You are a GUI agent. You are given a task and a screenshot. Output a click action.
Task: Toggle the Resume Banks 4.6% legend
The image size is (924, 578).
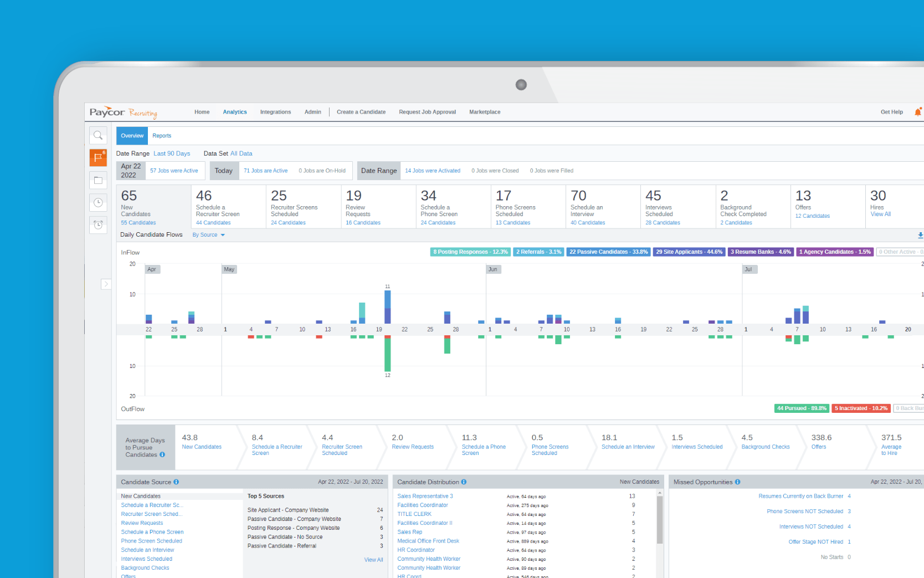pyautogui.click(x=761, y=252)
